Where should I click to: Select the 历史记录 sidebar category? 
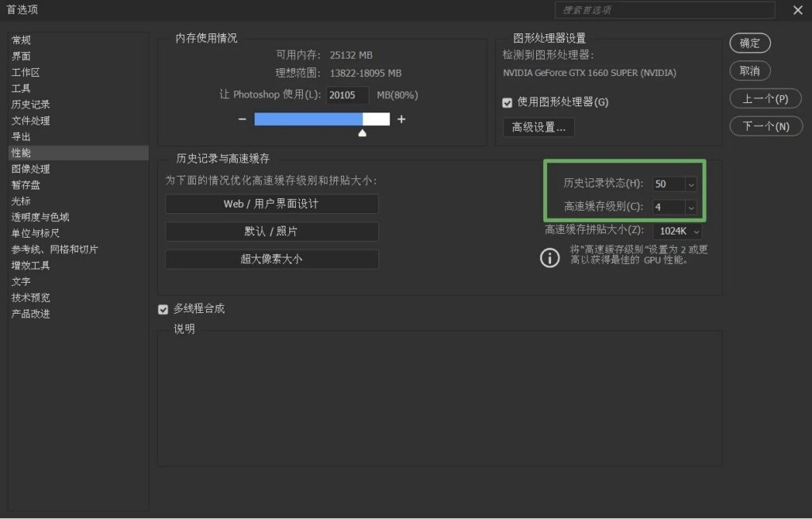[31, 104]
